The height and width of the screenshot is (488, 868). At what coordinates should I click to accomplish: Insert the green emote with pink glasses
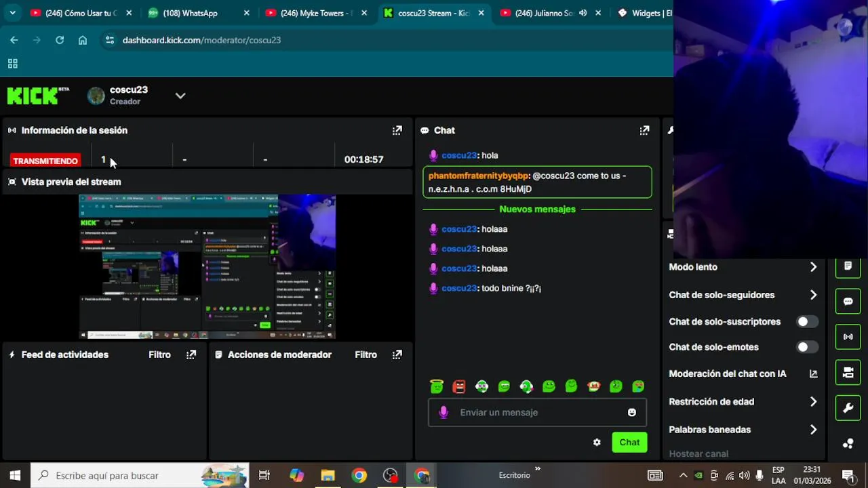click(x=481, y=386)
